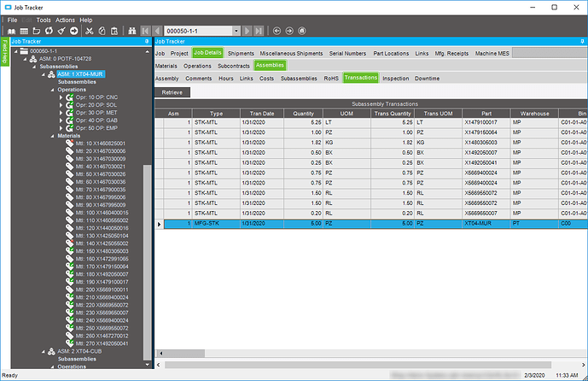Image resolution: width=588 pixels, height=381 pixels.
Task: Open the Inspection tab
Action: point(396,79)
